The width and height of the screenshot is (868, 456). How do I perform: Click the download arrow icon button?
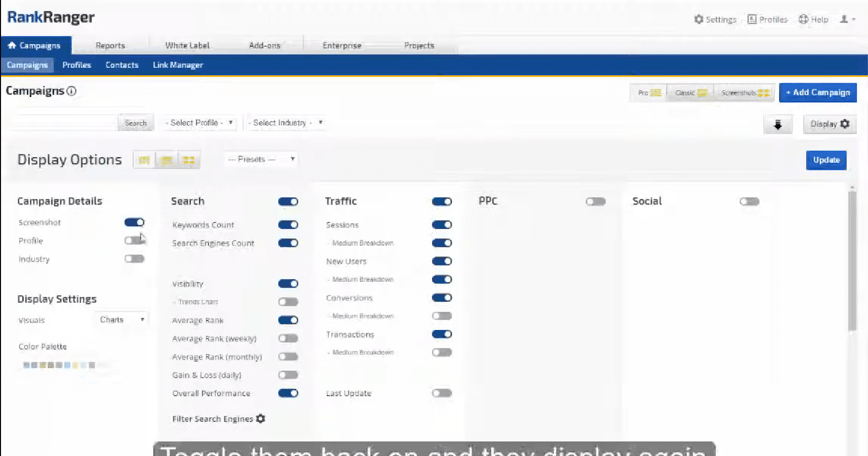pyautogui.click(x=778, y=125)
